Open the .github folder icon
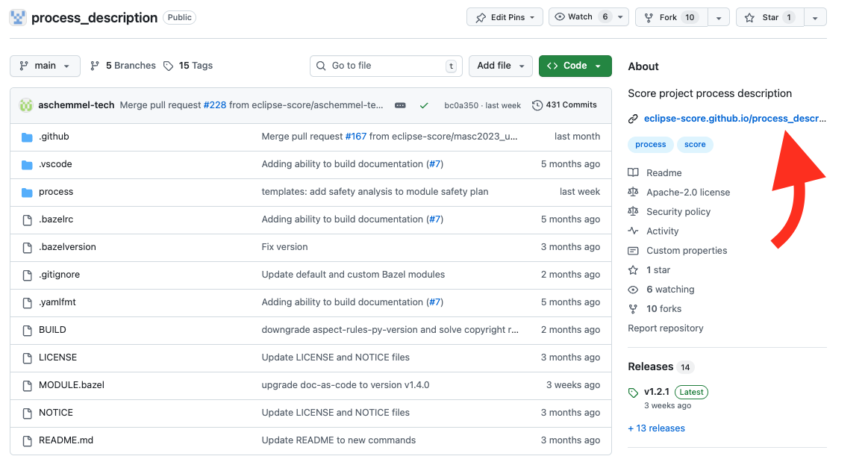868x462 pixels. pyautogui.click(x=25, y=136)
